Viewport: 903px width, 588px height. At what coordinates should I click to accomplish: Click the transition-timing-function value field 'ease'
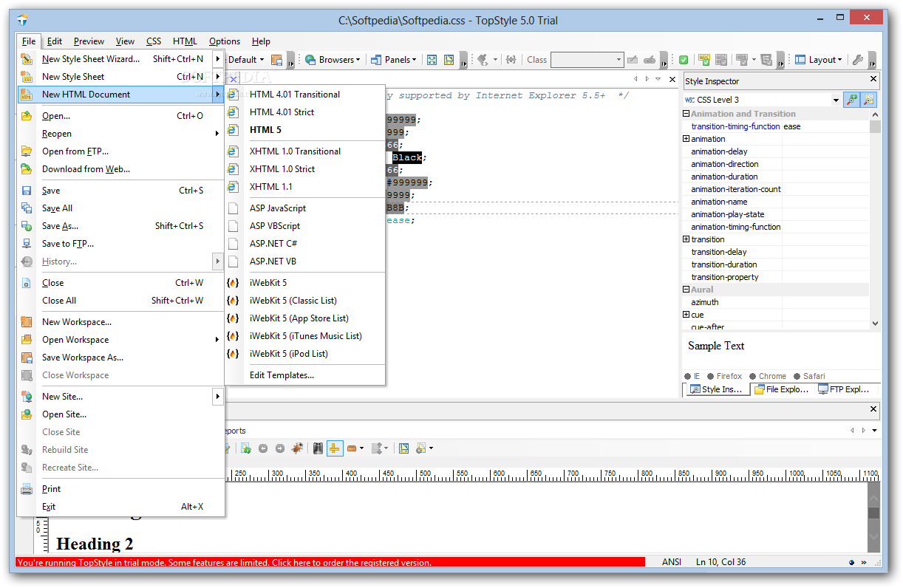[825, 126]
